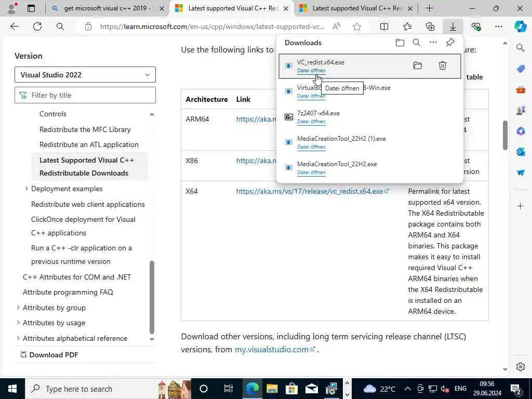
Task: Open Redistribute web client applications topic
Action: (x=88, y=204)
